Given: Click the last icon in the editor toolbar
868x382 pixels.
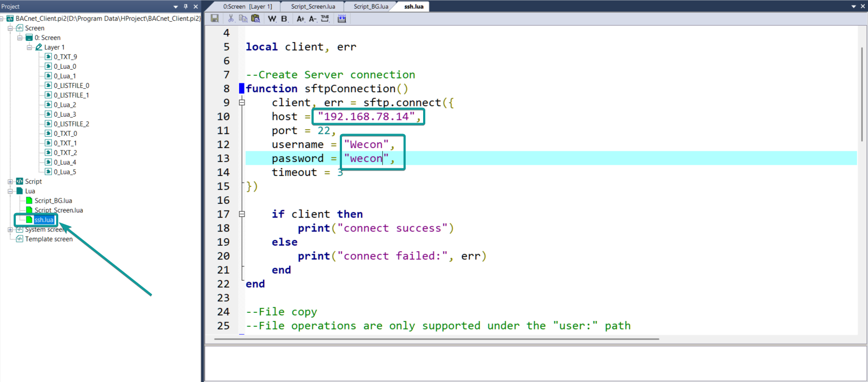Looking at the screenshot, I should pos(342,19).
